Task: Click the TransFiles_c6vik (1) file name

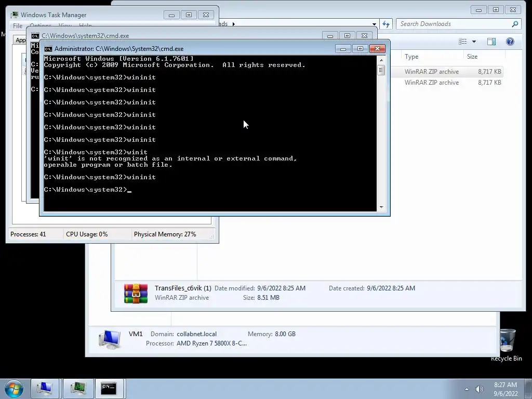Action: coord(183,288)
